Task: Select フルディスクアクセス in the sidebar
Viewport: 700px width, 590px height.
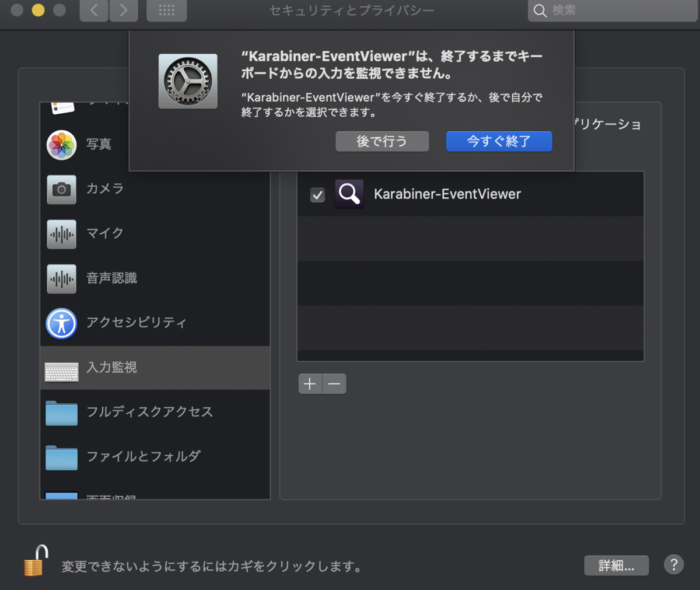Action: coord(155,412)
